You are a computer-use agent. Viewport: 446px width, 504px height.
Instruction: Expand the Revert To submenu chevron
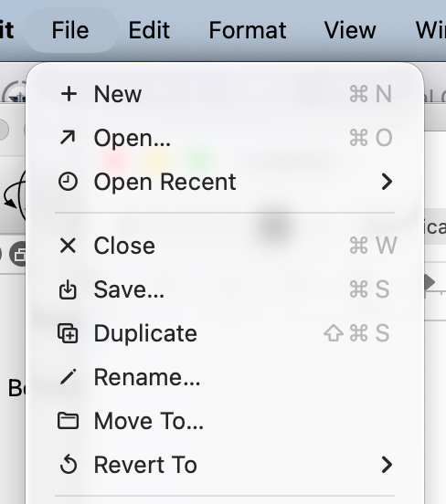[387, 465]
